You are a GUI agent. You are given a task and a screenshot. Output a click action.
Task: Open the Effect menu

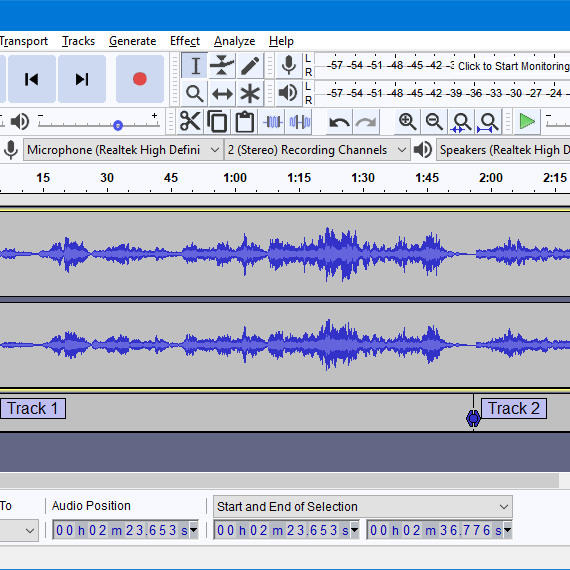(185, 41)
